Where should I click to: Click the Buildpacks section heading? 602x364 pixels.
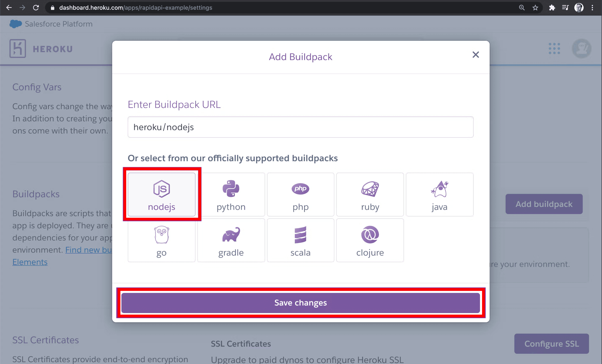pyautogui.click(x=36, y=194)
